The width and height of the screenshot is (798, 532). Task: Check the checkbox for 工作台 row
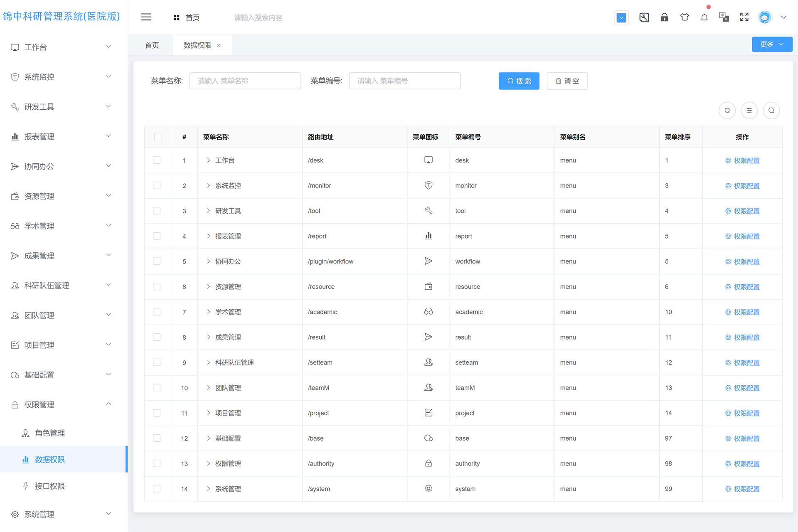tap(157, 160)
